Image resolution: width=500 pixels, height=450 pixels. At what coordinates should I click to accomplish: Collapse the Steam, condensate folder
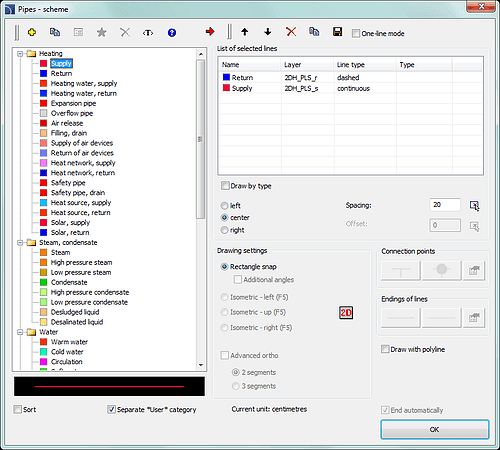(20, 243)
